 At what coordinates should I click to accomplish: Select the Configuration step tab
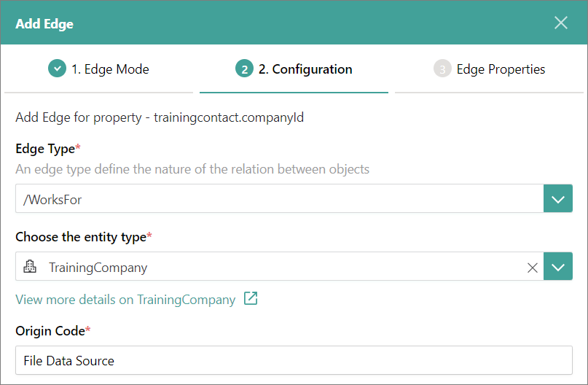pos(305,69)
